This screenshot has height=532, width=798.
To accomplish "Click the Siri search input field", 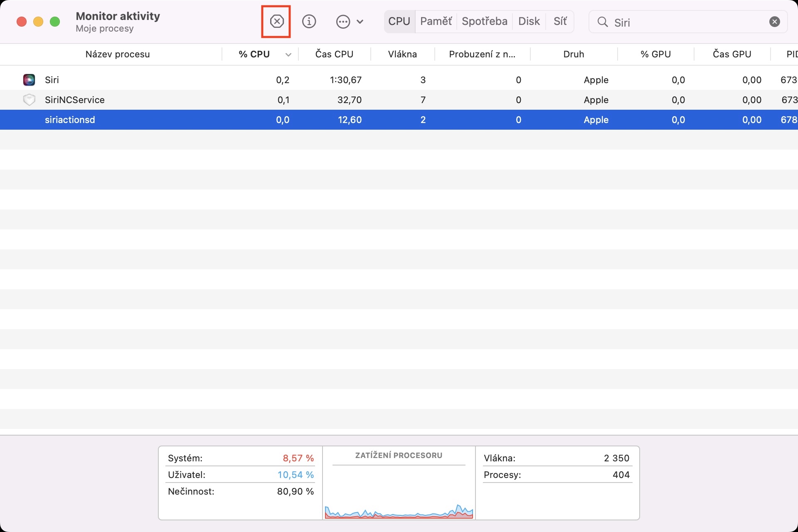I will tap(686, 22).
